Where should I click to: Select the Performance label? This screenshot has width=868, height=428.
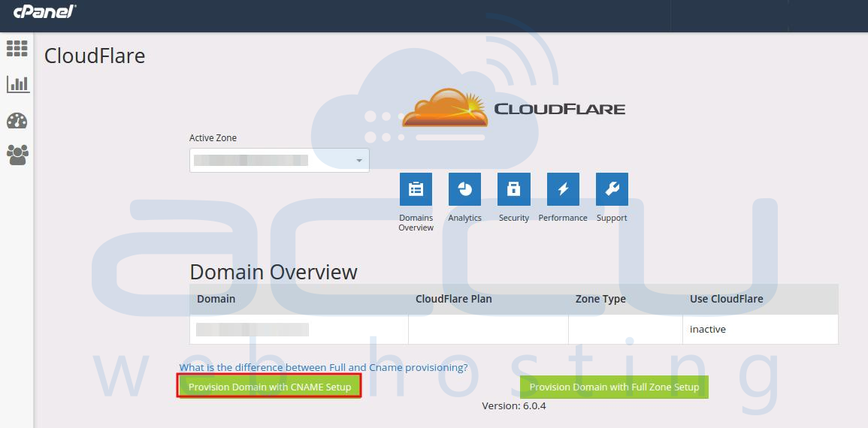pyautogui.click(x=563, y=218)
